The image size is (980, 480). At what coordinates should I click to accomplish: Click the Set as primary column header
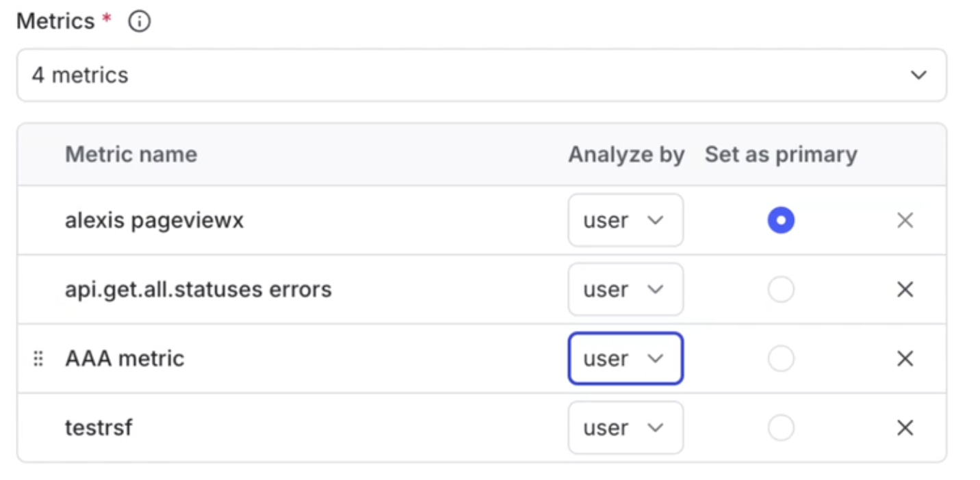click(x=781, y=155)
